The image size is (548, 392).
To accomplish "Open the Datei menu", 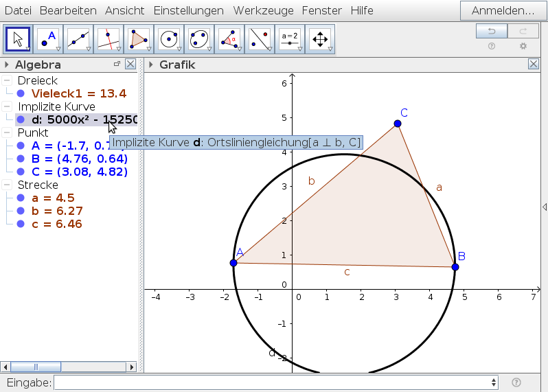I will (18, 10).
